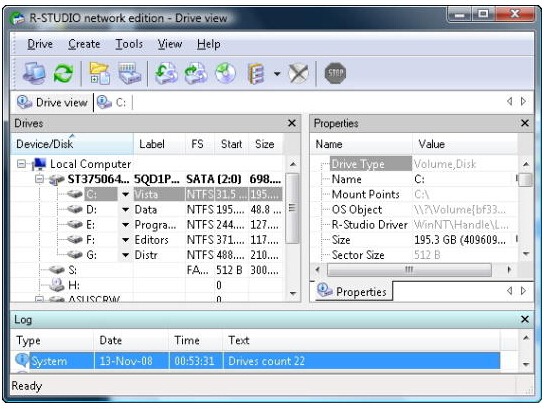Click the Type column header in Log
The width and height of the screenshot is (545, 409).
pyautogui.click(x=52, y=340)
